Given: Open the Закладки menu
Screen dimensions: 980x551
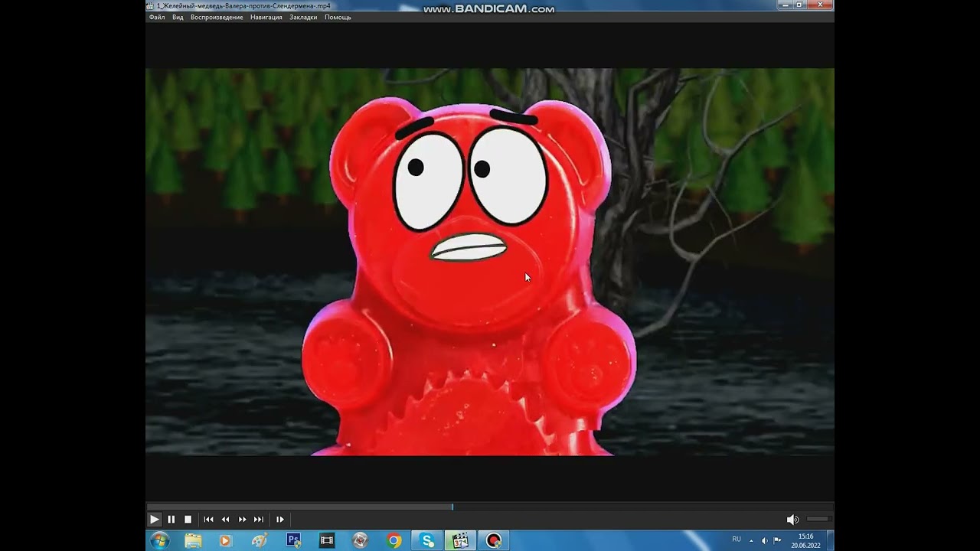Looking at the screenshot, I should tap(303, 17).
